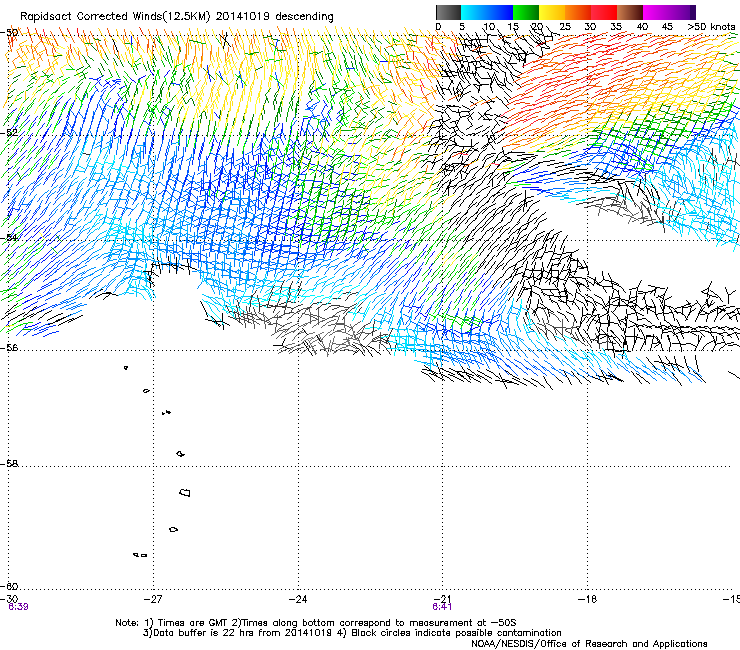Click the '-56' latitude axis label
Viewport: 740px width, 650px height.
[x=9, y=348]
